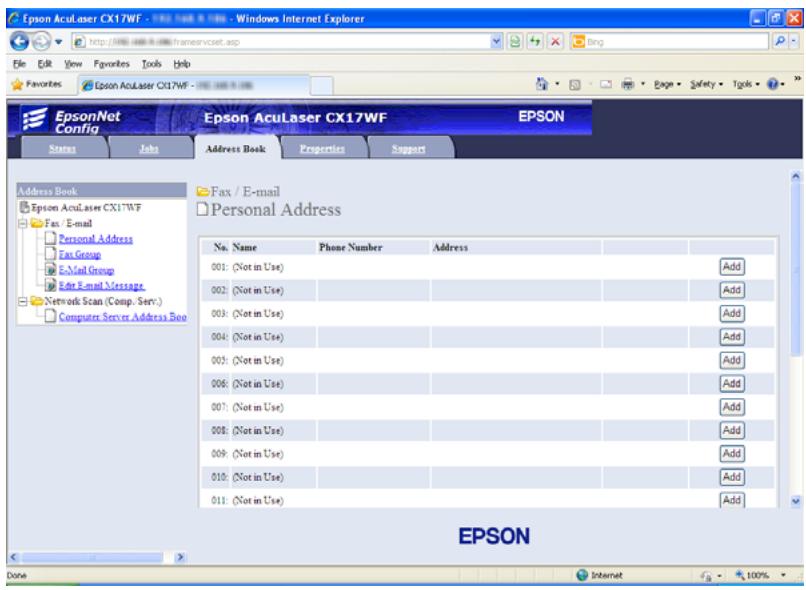Click the Feeds icon in command bar
This screenshot has height=590, width=806.
pyautogui.click(x=575, y=84)
